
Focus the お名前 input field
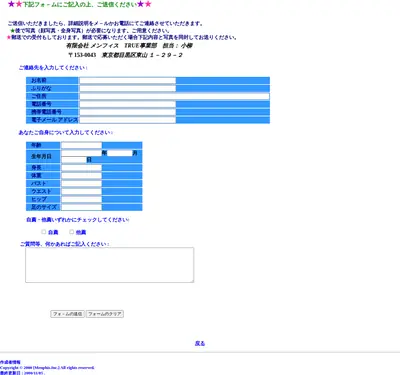tap(127, 80)
